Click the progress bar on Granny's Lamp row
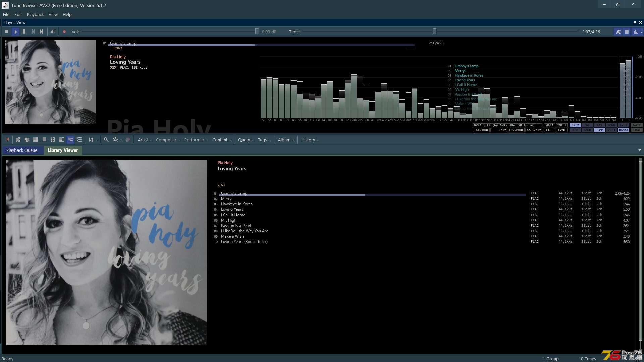Screen dimensions: 644x362 point(372,195)
